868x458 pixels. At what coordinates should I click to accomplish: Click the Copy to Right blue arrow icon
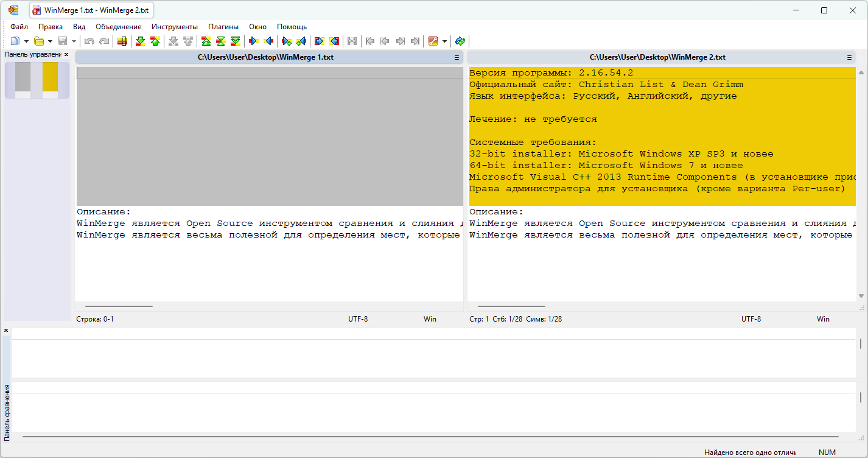pos(254,41)
